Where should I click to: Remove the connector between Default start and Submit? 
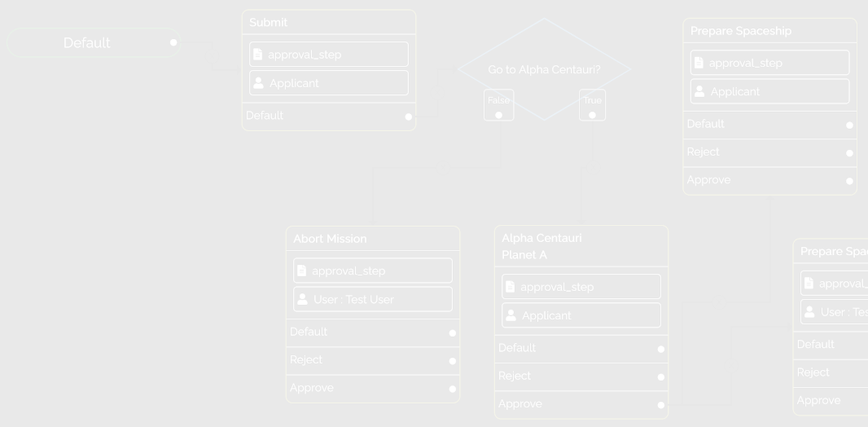(x=212, y=56)
